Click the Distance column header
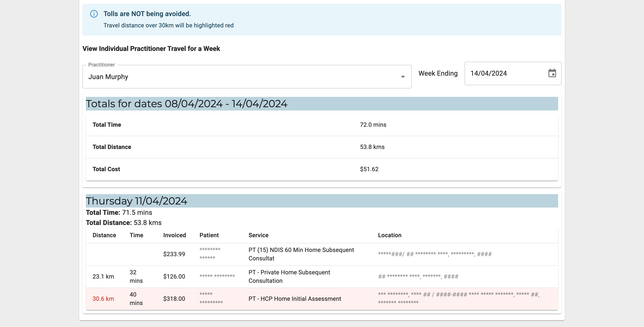Image resolution: width=644 pixels, height=327 pixels. pyautogui.click(x=104, y=235)
